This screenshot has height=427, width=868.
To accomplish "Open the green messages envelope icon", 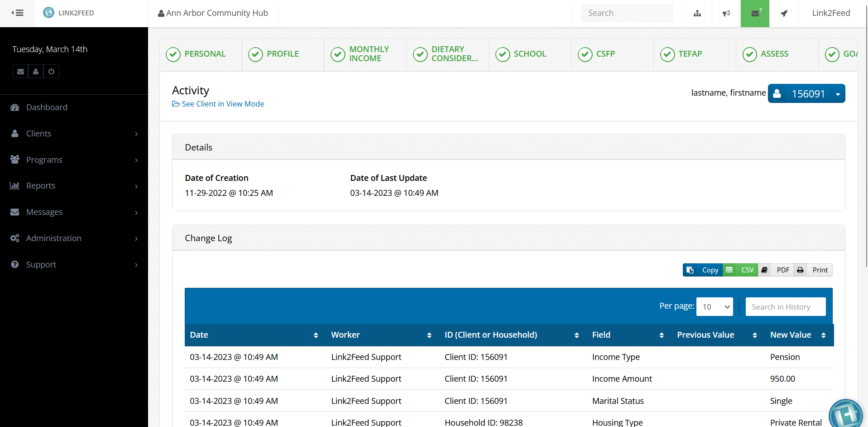I will 755,13.
